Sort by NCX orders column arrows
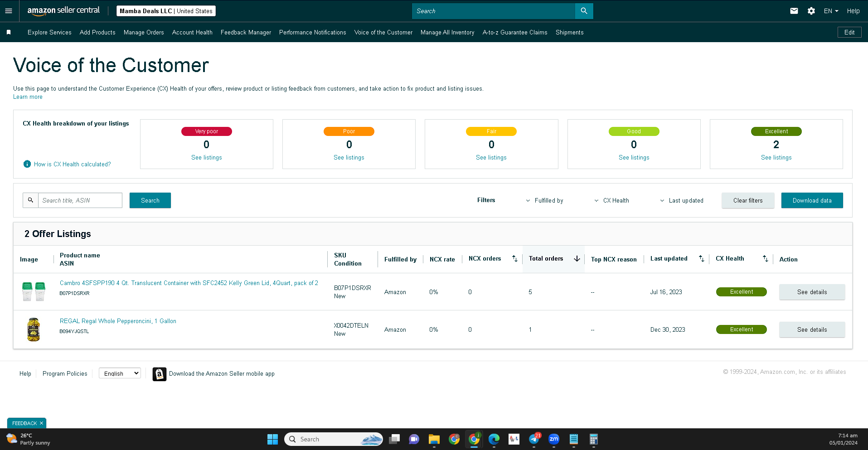Image resolution: width=868 pixels, height=450 pixels. tap(514, 259)
